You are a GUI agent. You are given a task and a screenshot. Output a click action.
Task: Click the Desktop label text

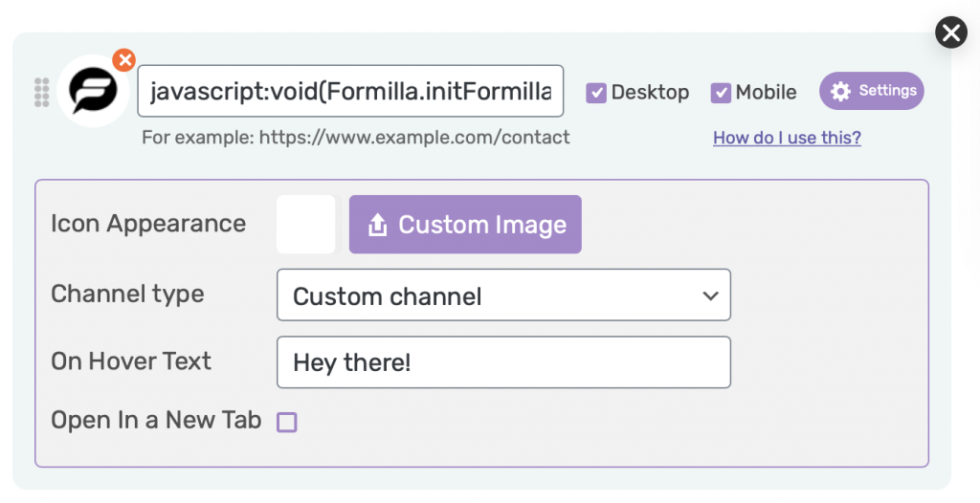pos(650,93)
